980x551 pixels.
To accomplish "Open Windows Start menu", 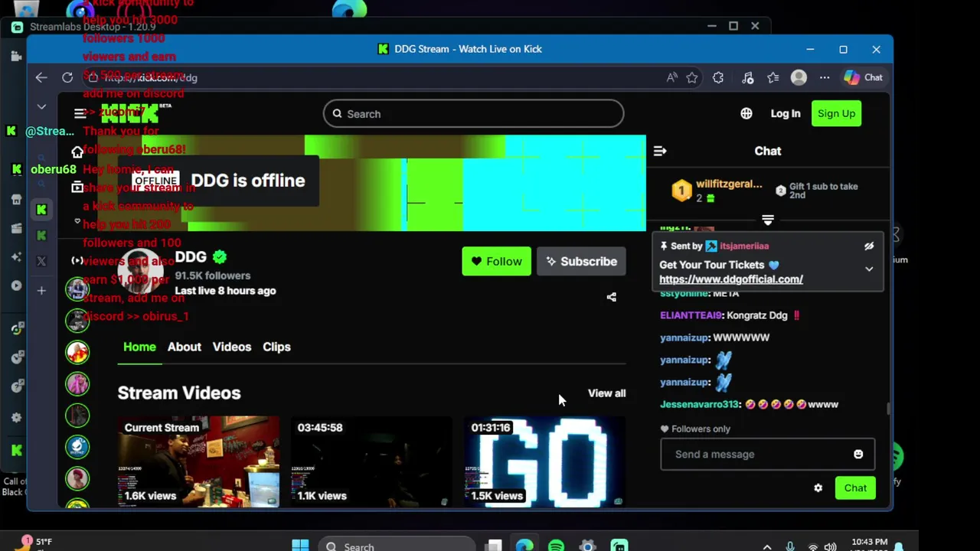I will point(300,546).
